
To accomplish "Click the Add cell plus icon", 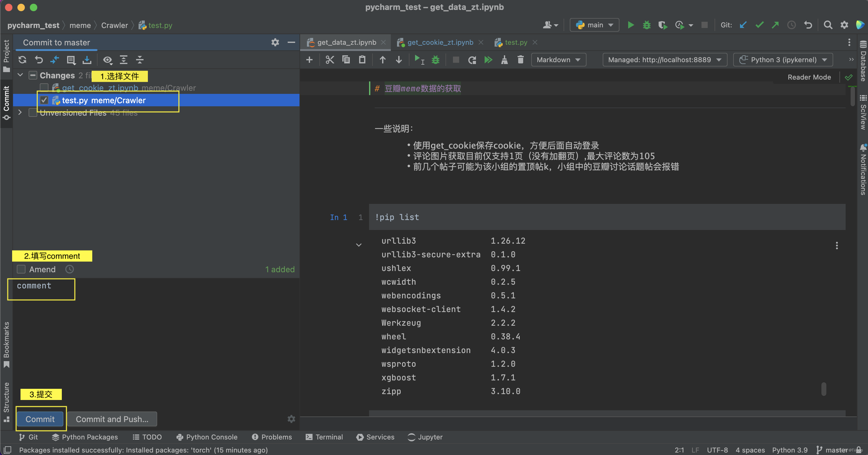I will click(x=309, y=60).
